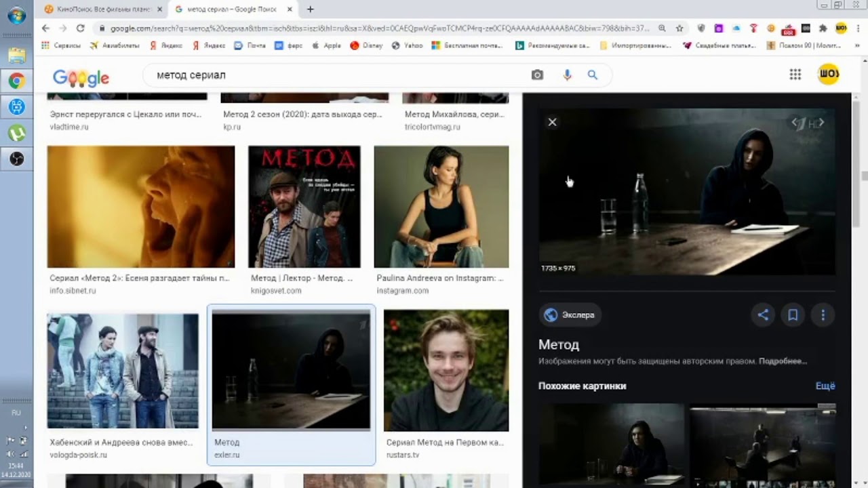868x488 pixels.
Task: Open the yellow Chrome profile avatar
Action: [x=841, y=28]
